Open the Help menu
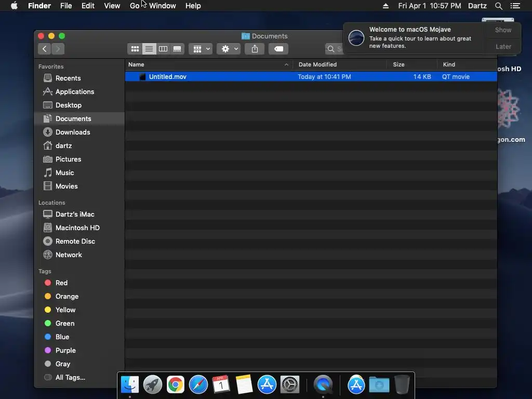The height and width of the screenshot is (399, 532). (193, 6)
